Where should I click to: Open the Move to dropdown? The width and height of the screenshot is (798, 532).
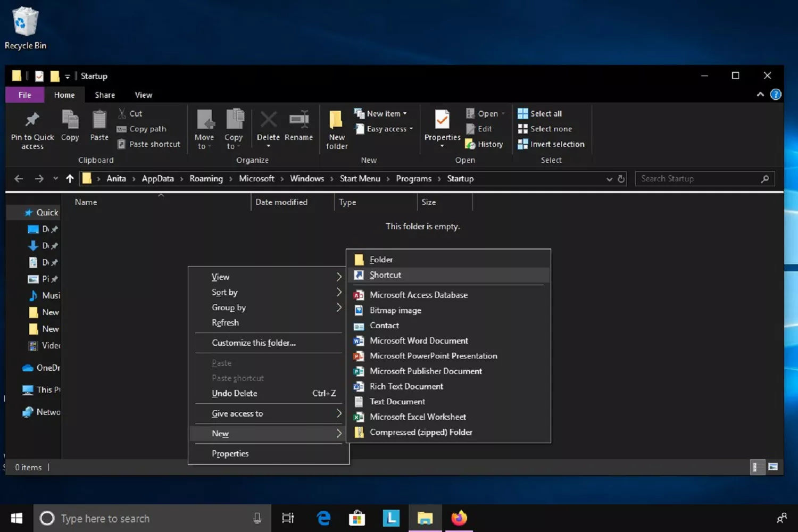(x=204, y=129)
